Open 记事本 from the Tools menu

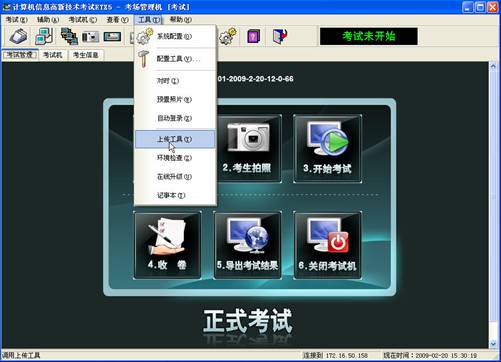175,195
